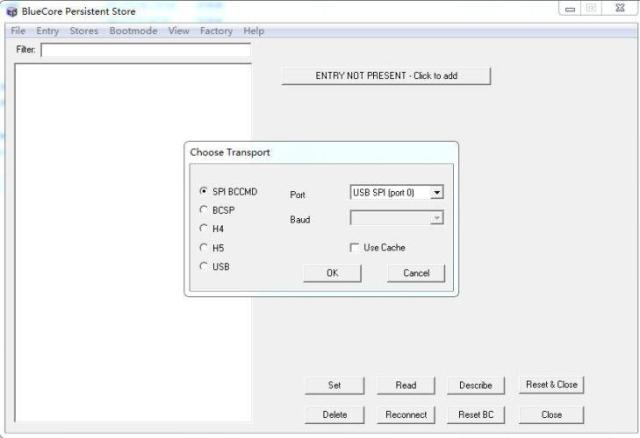
Task: Click the Delete button
Action: pos(334,415)
